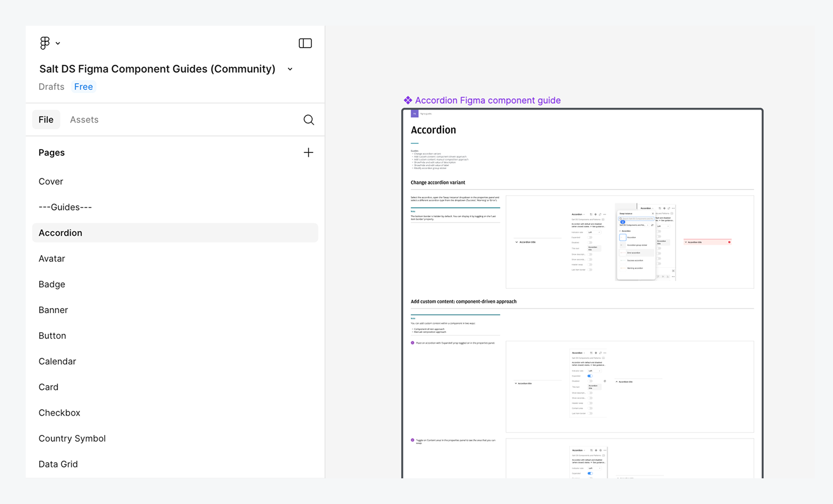Viewport: 833px width, 504px height.
Task: Select the Cover page
Action: click(175, 181)
